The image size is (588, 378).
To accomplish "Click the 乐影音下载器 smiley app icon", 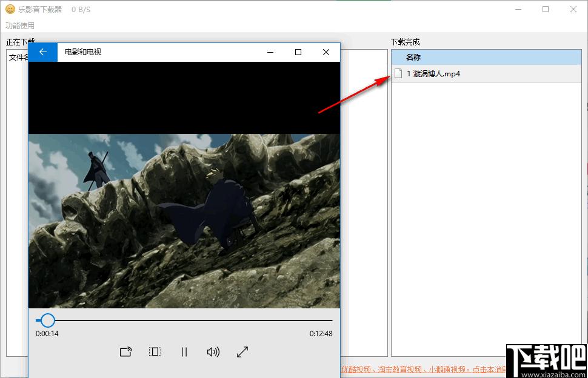I will 10,9.
